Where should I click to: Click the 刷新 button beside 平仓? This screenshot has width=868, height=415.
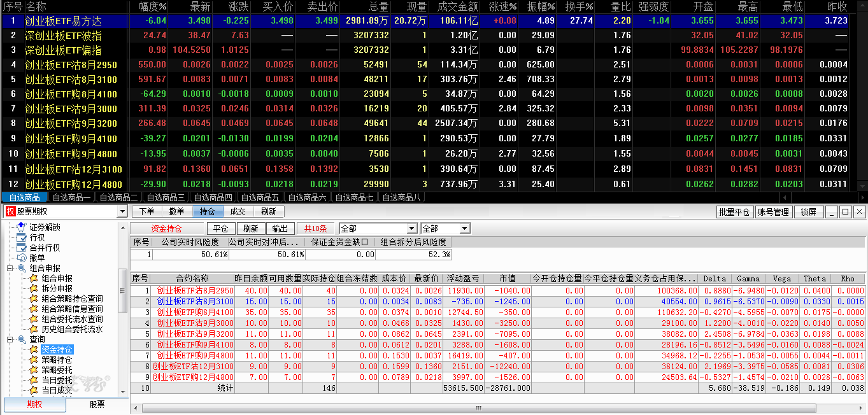(x=251, y=229)
